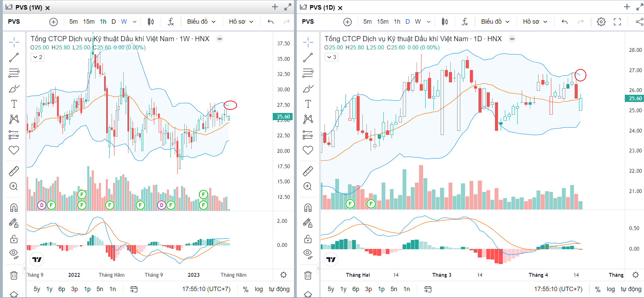Click the 25.60 price label on right axis
The width and height of the screenshot is (644, 298).
tap(635, 99)
